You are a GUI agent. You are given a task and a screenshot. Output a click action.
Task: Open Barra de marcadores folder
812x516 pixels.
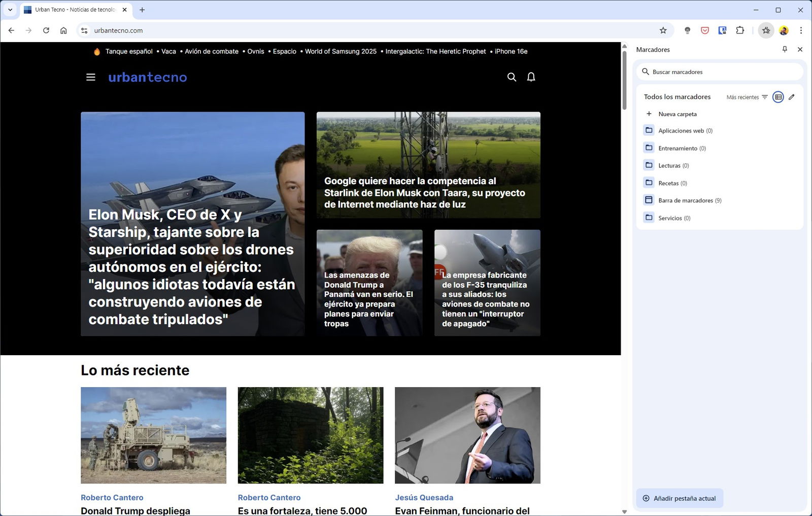point(720,200)
